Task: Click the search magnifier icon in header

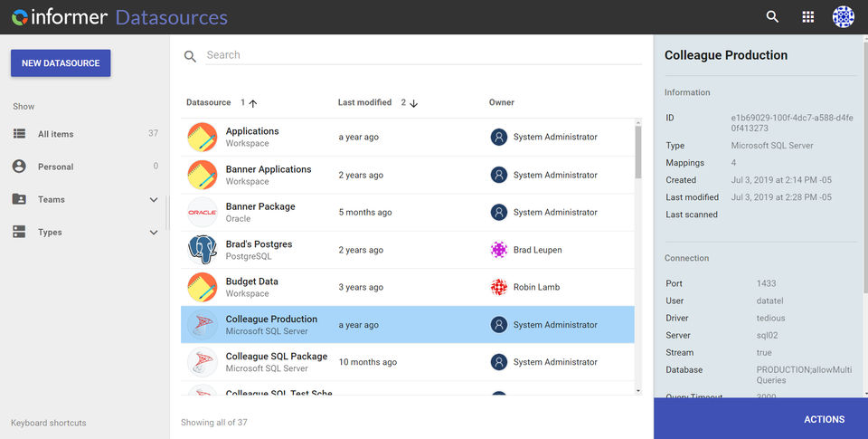Action: click(x=772, y=17)
